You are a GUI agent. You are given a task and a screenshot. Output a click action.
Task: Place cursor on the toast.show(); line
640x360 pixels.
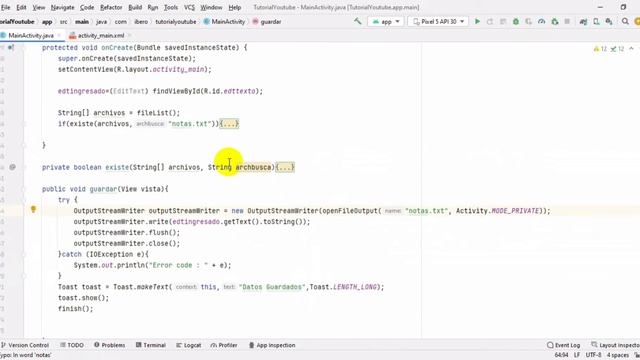83,298
